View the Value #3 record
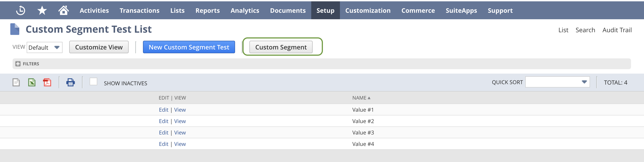This screenshot has height=162, width=644. (180, 133)
